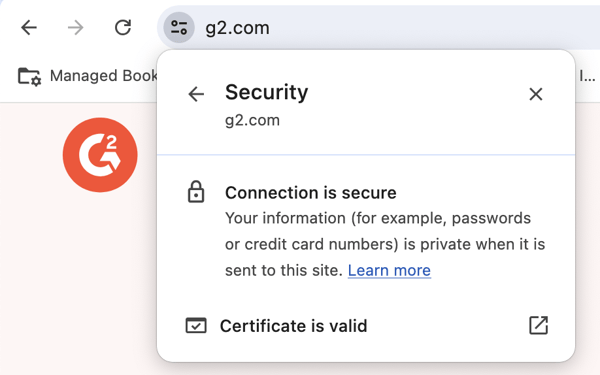Viewport: 600px width, 375px height.
Task: Click the browser back arrow button
Action: click(x=29, y=28)
